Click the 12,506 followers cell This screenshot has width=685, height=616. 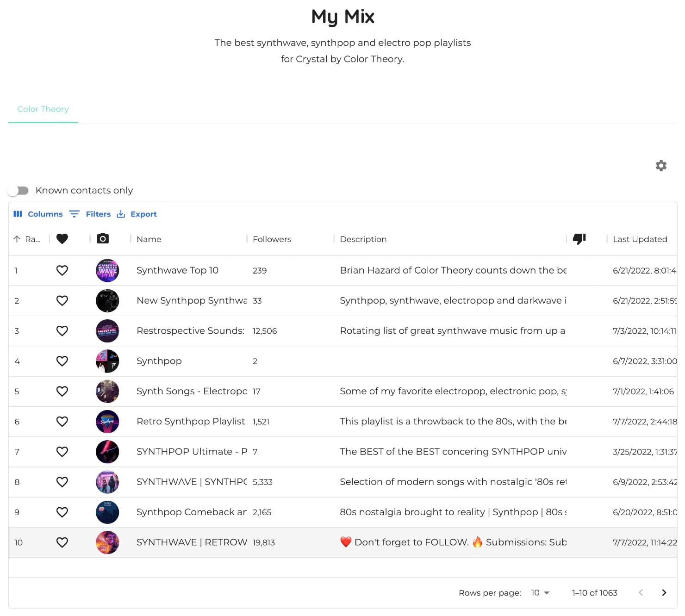(x=265, y=331)
